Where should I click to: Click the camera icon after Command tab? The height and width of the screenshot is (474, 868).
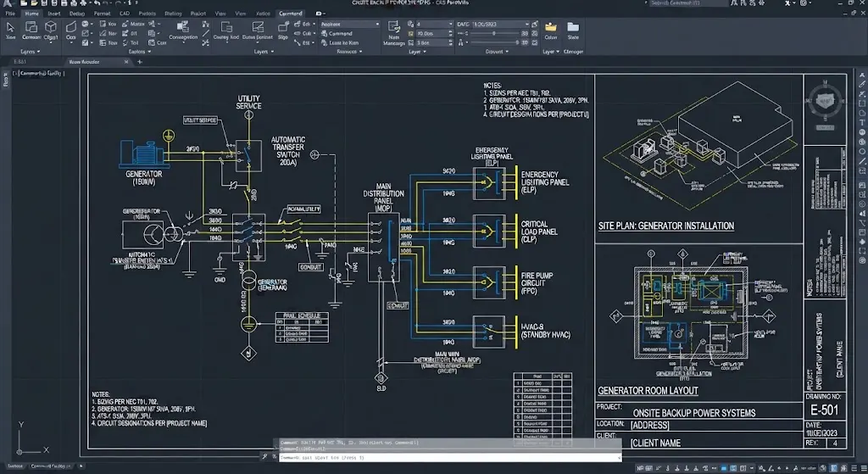pos(319,14)
